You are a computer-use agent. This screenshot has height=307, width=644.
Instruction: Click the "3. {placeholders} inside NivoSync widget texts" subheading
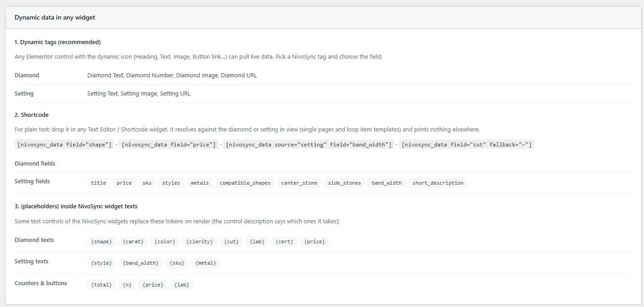[x=76, y=206]
